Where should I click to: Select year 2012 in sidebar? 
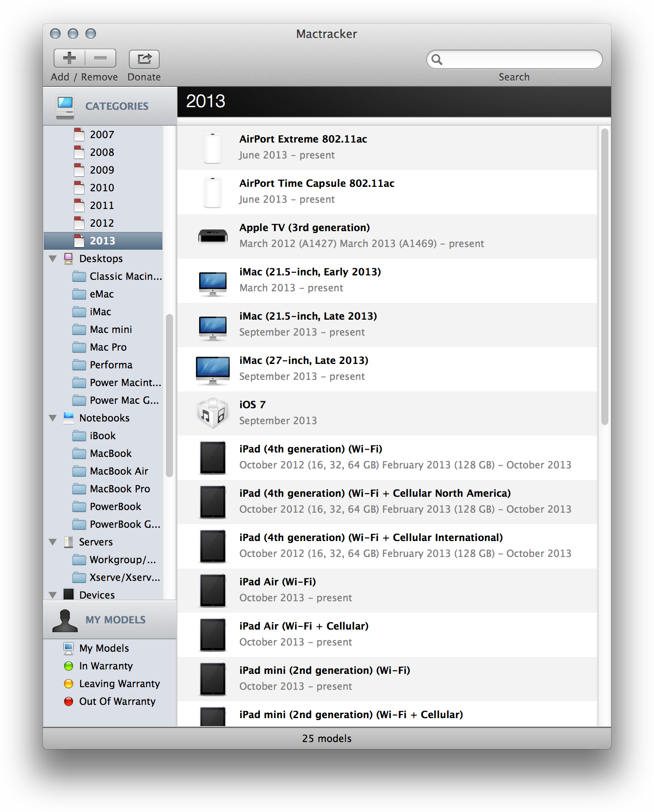point(103,223)
